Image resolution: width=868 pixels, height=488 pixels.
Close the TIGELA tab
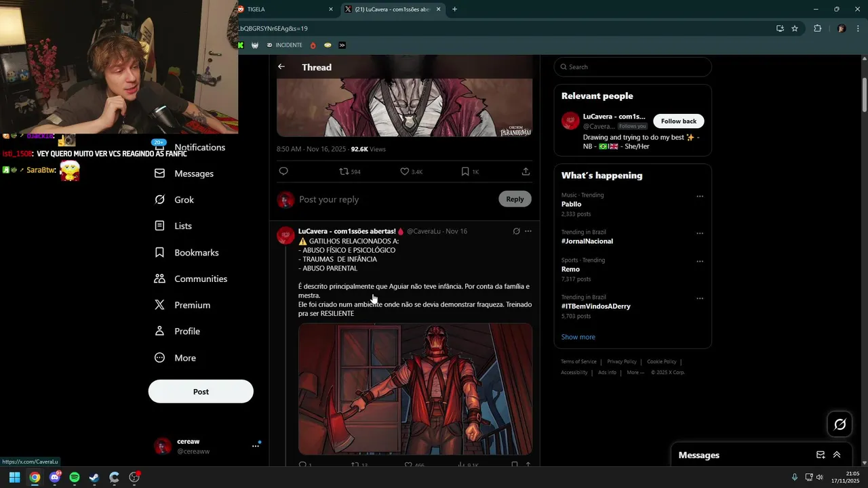(331, 9)
